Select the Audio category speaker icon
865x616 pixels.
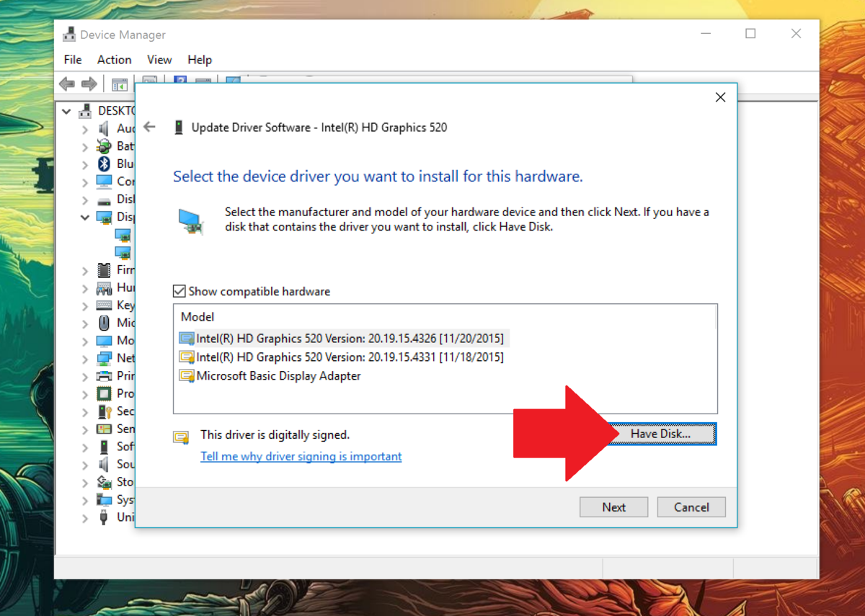[x=105, y=128]
